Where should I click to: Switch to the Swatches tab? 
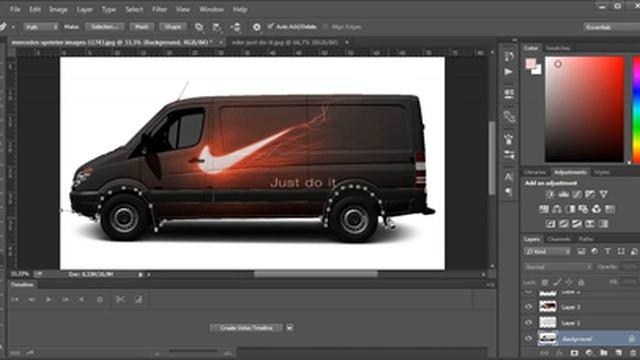click(x=558, y=48)
